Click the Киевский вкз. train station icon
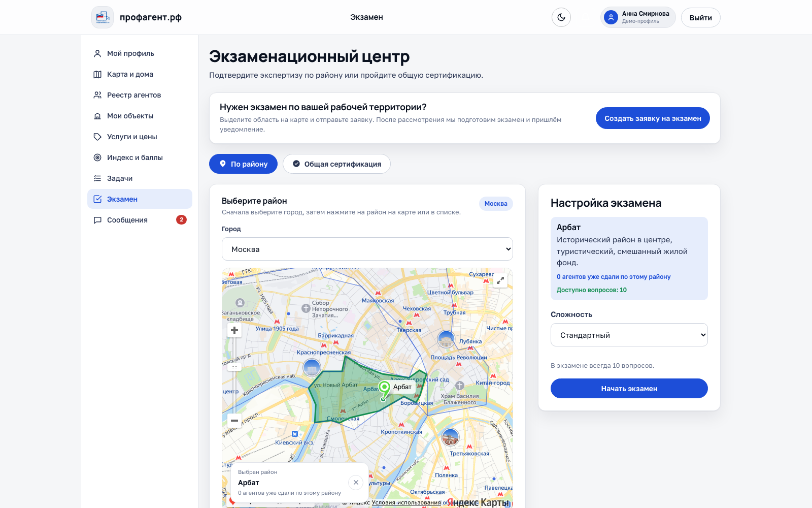This screenshot has width=812, height=508. point(295,434)
